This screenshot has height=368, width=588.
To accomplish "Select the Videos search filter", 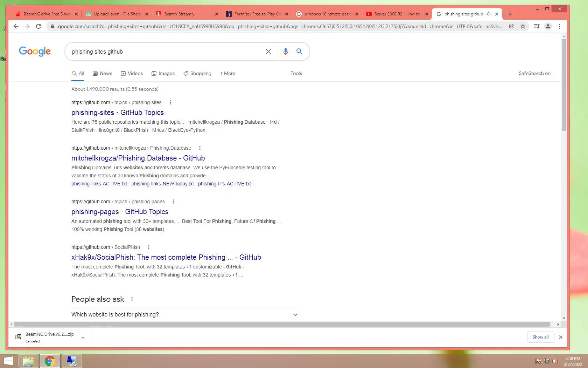I will (132, 73).
